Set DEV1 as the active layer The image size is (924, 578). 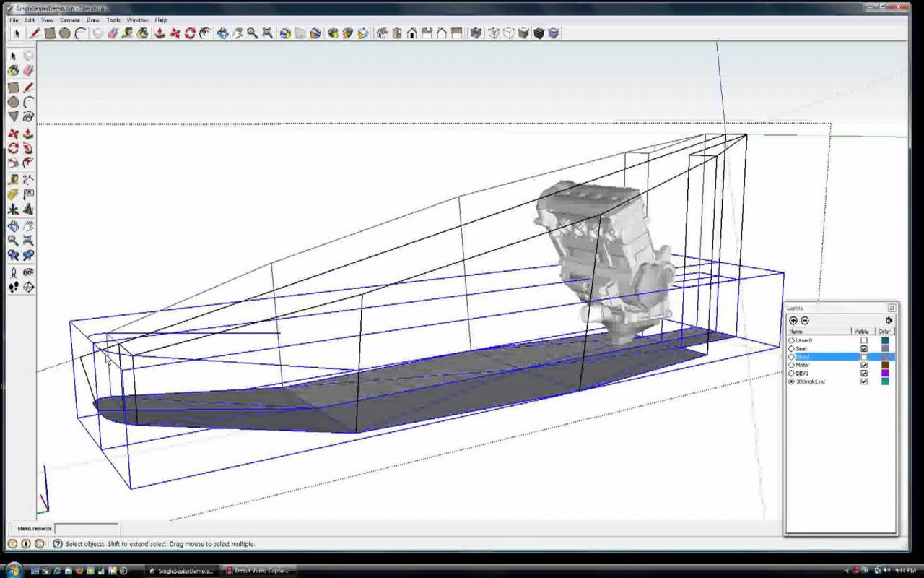coord(792,374)
